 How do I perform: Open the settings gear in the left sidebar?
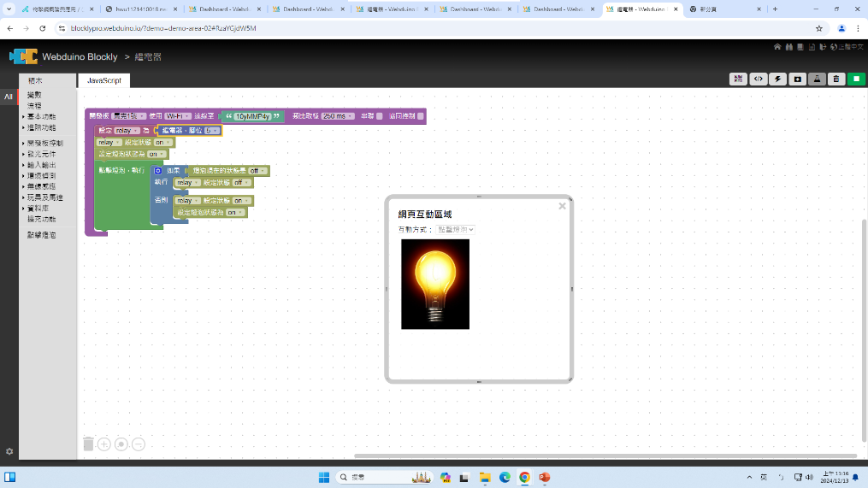tap(9, 451)
